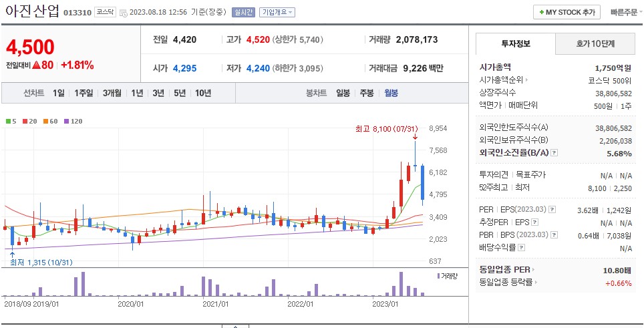
Task: Select the 5년 line chart
Action: (x=180, y=93)
